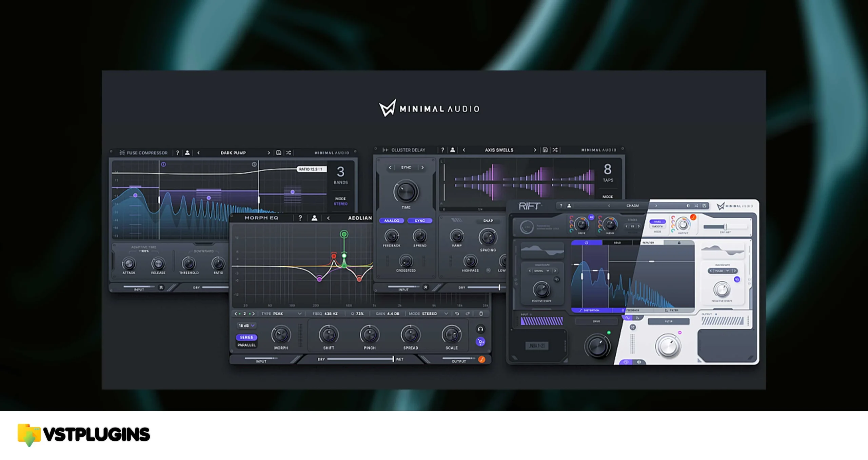
Task: Toggle light/dark theme icon in Rift
Action: point(688,206)
